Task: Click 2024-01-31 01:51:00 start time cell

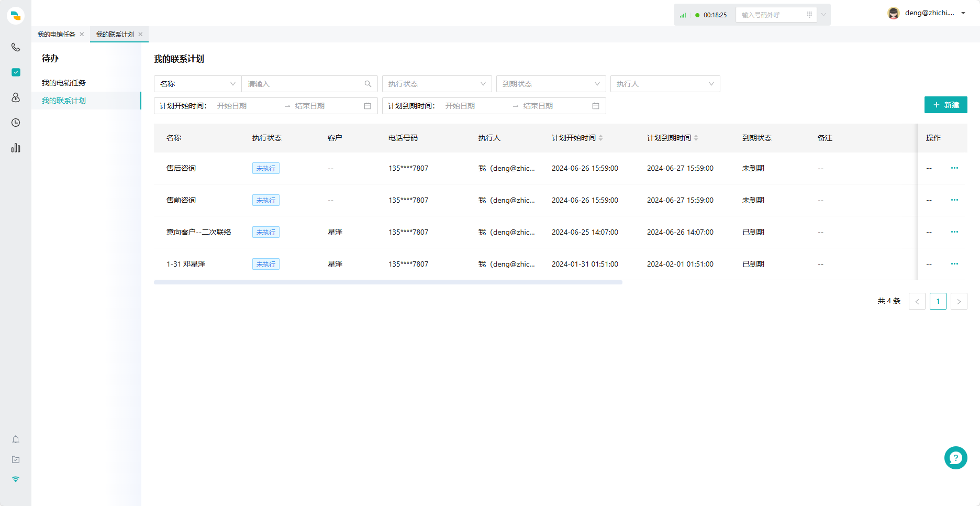Action: (x=585, y=264)
